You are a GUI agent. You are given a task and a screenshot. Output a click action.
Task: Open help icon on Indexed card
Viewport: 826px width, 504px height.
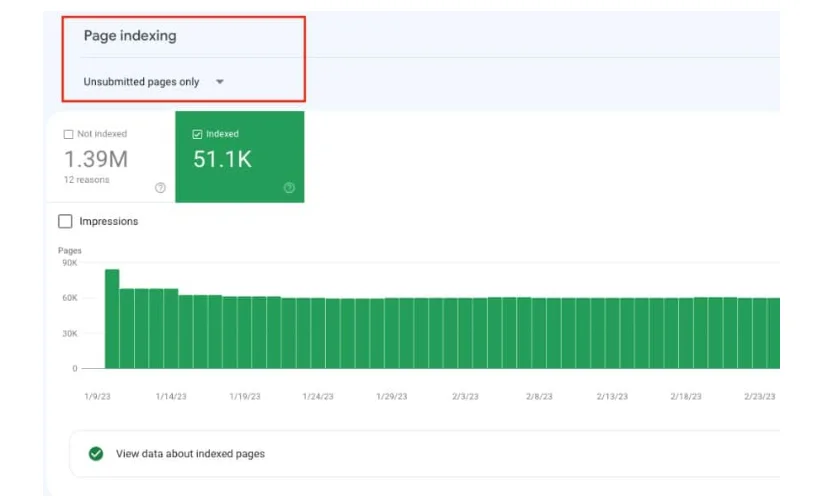[x=289, y=187]
